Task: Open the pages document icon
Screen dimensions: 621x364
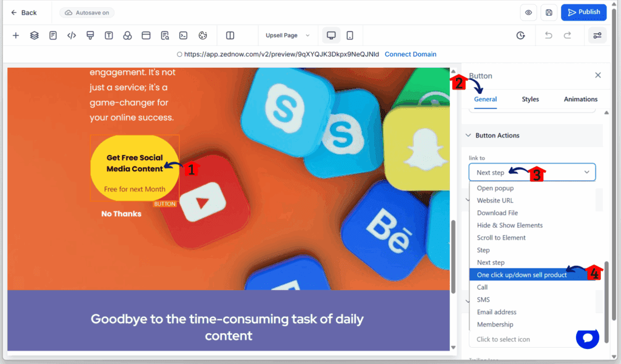Action: 53,36
